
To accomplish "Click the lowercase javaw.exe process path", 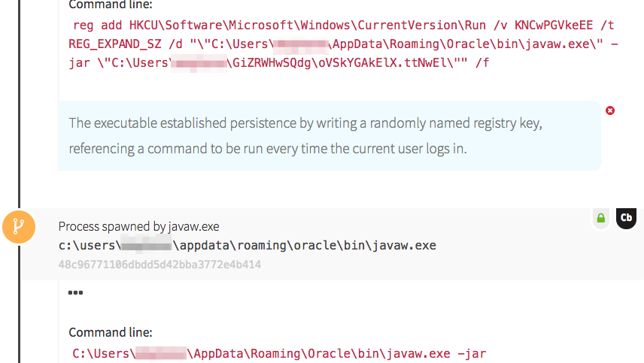I will pyautogui.click(x=247, y=245).
